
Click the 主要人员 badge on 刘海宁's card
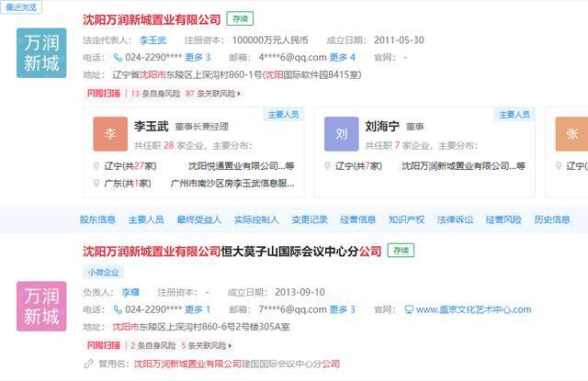coord(514,114)
